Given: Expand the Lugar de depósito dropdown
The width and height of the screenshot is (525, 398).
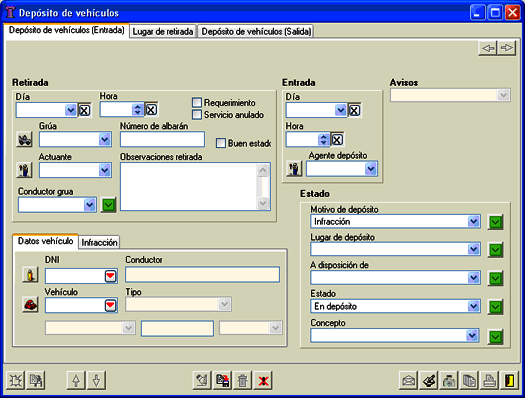Looking at the screenshot, I should tap(473, 249).
